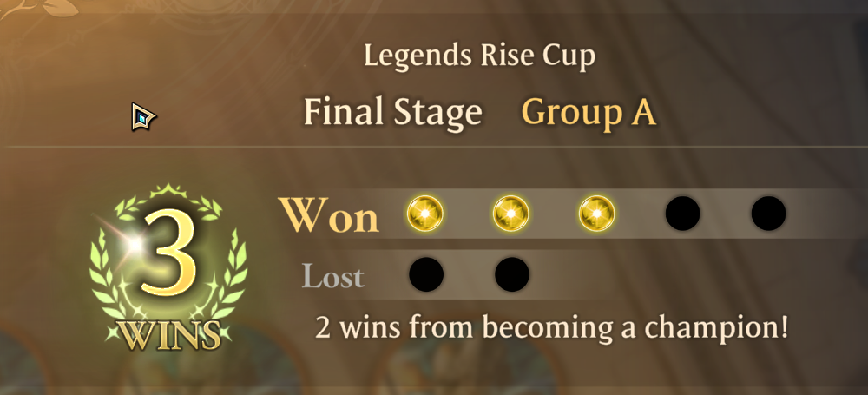Click the 3 Wins laurel wreath emblem

coord(169,267)
